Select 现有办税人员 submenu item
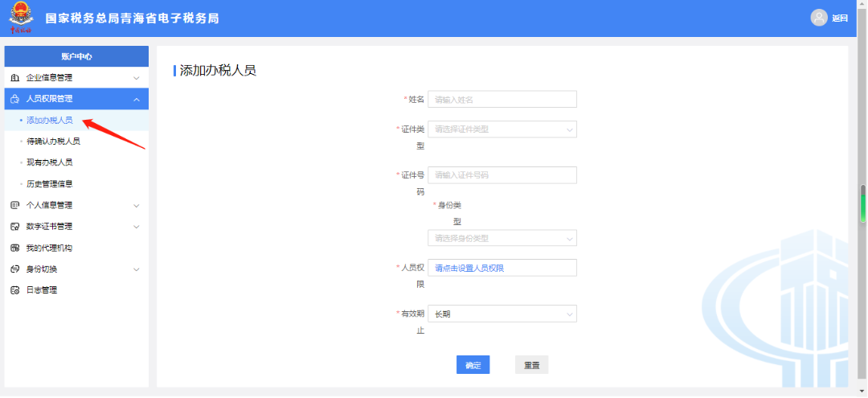The width and height of the screenshot is (868, 398). point(76,162)
